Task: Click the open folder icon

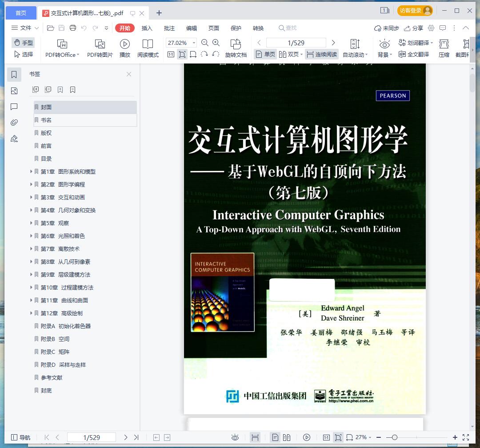Action: (x=51, y=28)
